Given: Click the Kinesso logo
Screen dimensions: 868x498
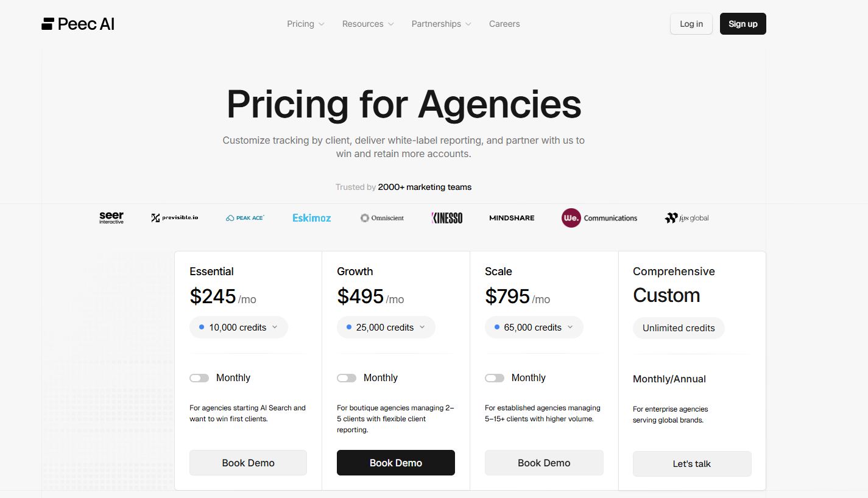Looking at the screenshot, I should (447, 218).
